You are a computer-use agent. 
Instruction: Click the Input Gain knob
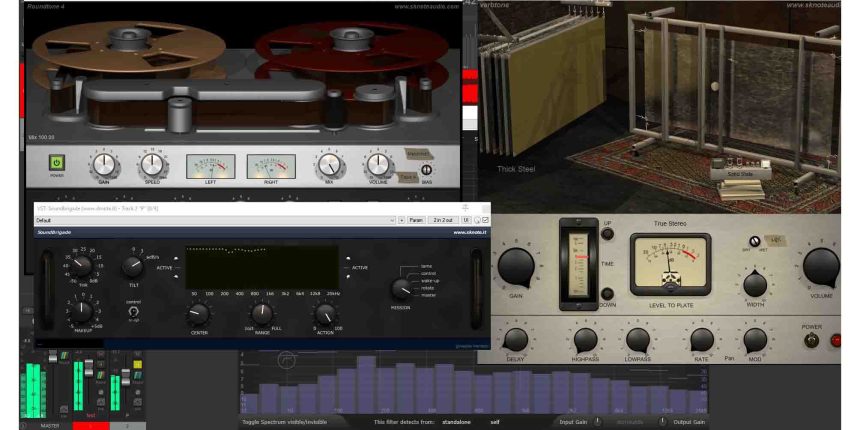click(598, 422)
